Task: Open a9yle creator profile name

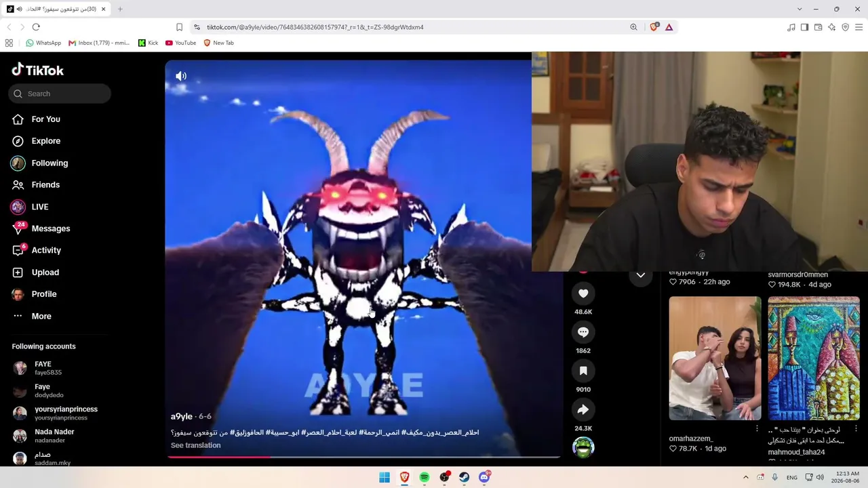Action: pos(182,416)
